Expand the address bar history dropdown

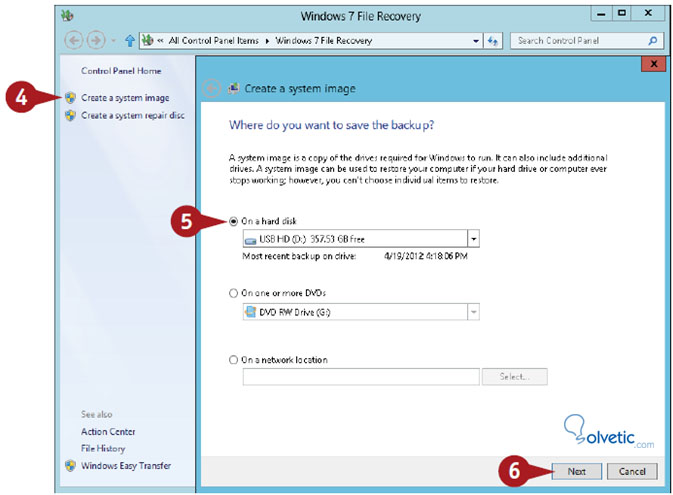pos(476,41)
